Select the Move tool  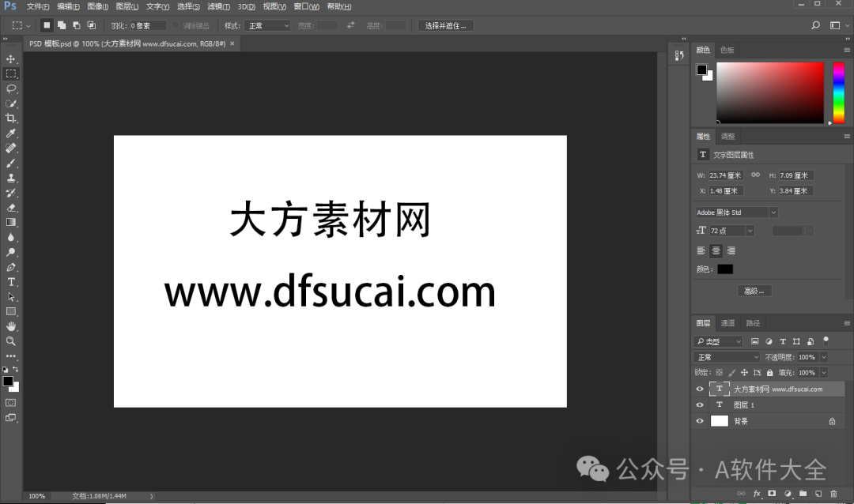(x=11, y=58)
